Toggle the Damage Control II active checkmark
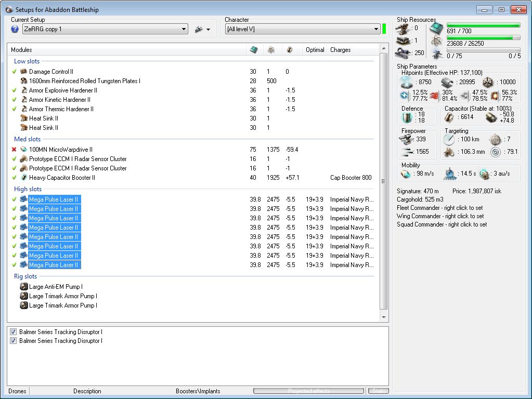 pos(14,72)
